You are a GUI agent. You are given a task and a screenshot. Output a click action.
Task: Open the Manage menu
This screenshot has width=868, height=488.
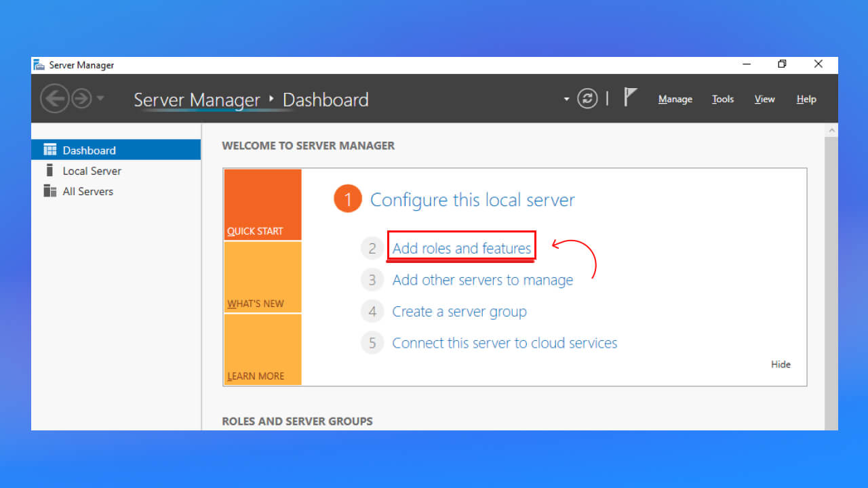[675, 99]
